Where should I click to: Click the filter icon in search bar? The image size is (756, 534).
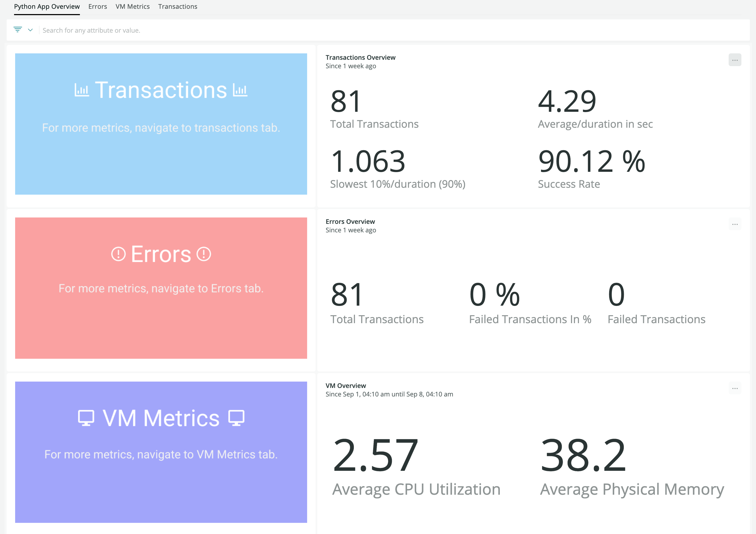18,30
